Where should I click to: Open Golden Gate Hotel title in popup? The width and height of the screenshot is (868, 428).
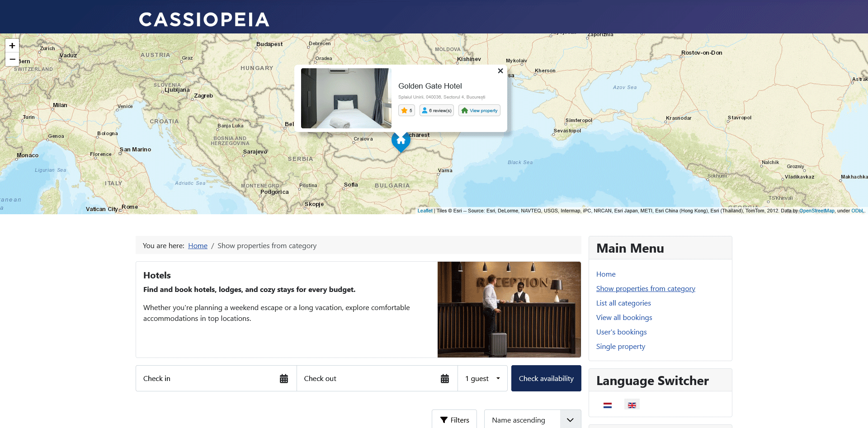pos(430,86)
